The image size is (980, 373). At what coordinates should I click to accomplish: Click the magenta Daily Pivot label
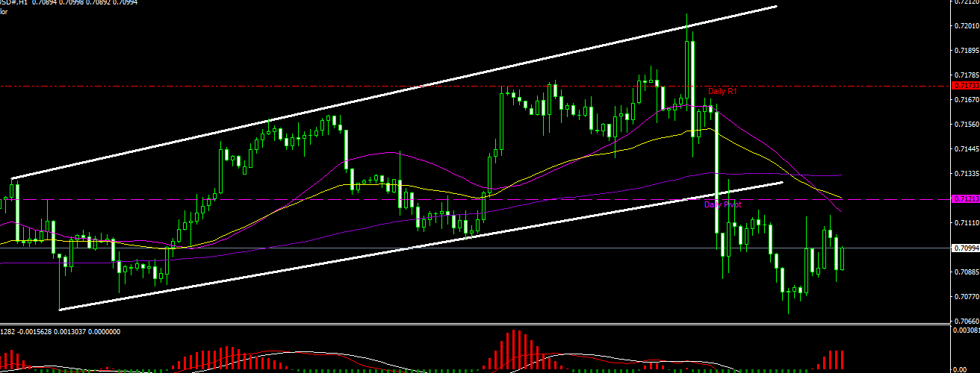pos(722,204)
